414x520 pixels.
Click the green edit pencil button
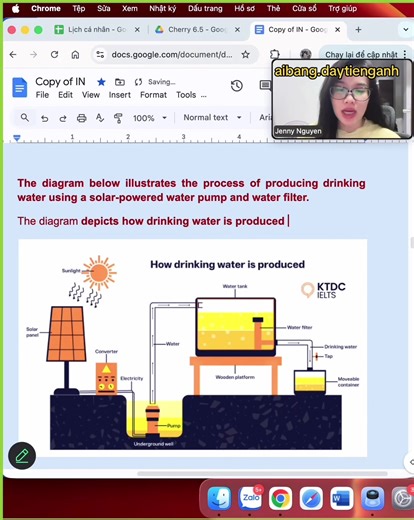point(22,455)
